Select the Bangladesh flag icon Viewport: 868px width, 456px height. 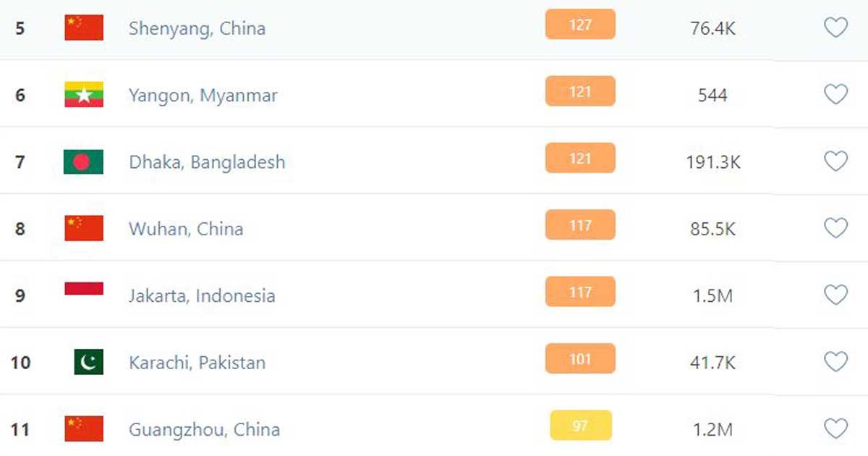click(84, 161)
